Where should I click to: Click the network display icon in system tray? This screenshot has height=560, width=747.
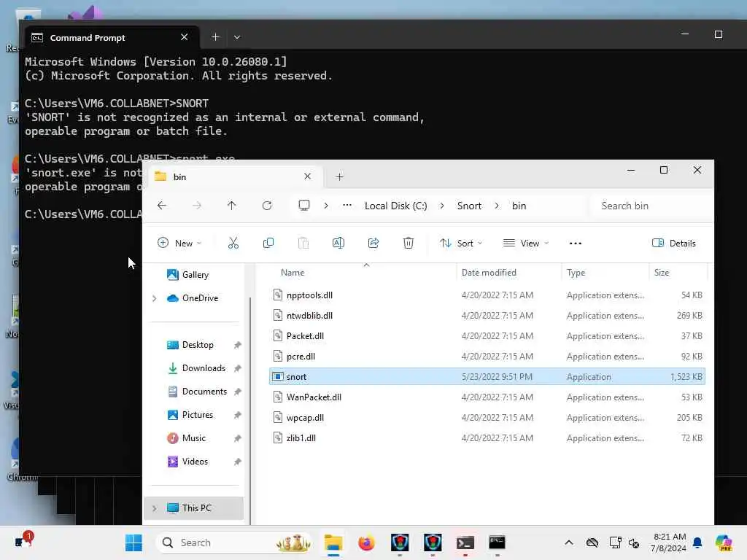(x=615, y=542)
